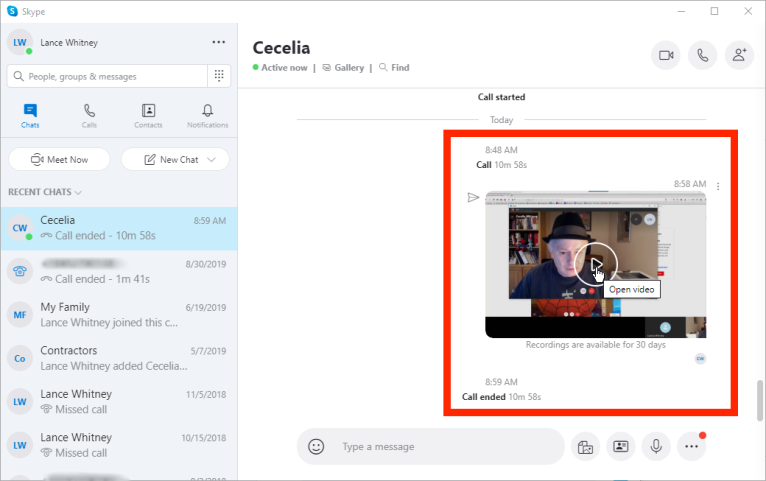Click the Co avatar of Contractors
The width and height of the screenshot is (766, 481).
click(x=20, y=358)
